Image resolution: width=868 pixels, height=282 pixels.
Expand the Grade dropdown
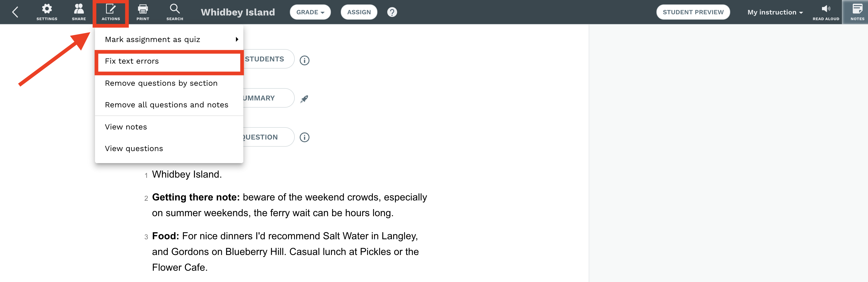(310, 12)
